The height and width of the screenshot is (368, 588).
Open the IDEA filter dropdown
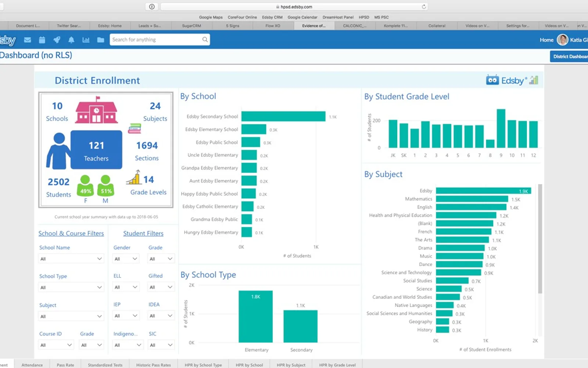click(161, 316)
